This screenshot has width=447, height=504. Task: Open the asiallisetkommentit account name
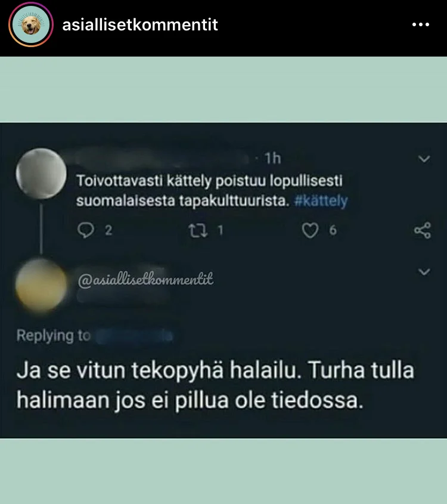(140, 24)
